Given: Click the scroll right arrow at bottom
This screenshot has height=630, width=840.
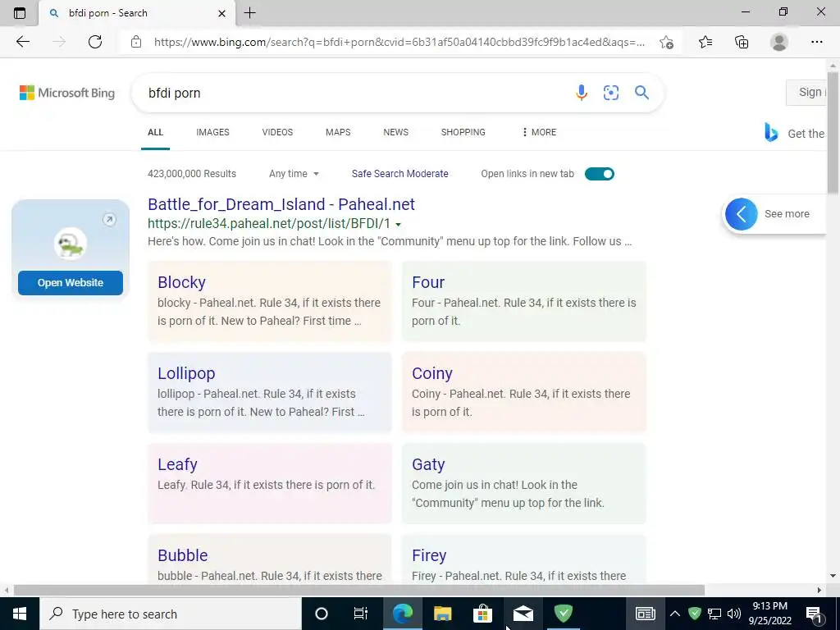Looking at the screenshot, I should point(819,590).
